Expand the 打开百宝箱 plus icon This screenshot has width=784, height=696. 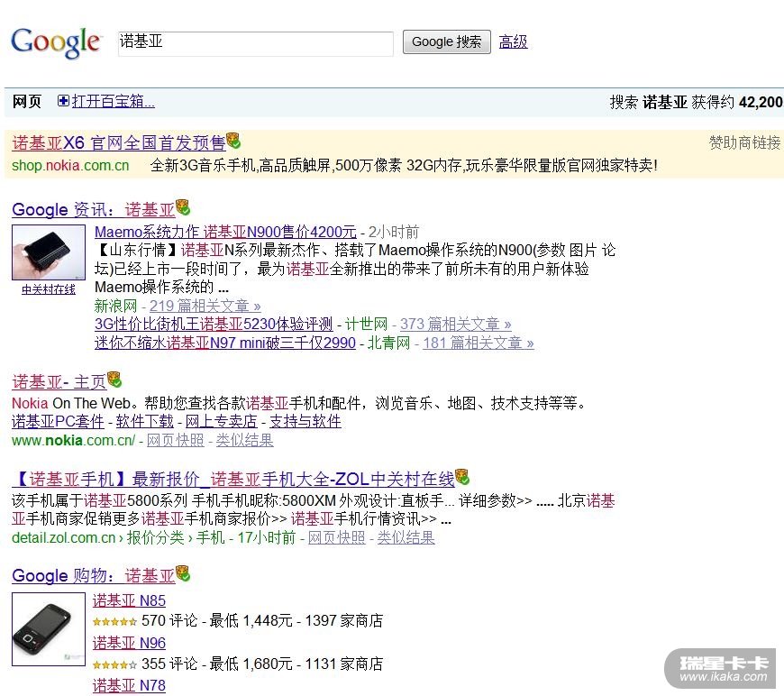coord(63,101)
